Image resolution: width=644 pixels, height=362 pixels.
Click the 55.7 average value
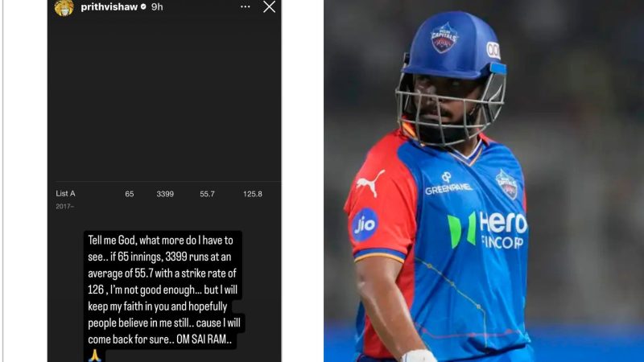(207, 194)
